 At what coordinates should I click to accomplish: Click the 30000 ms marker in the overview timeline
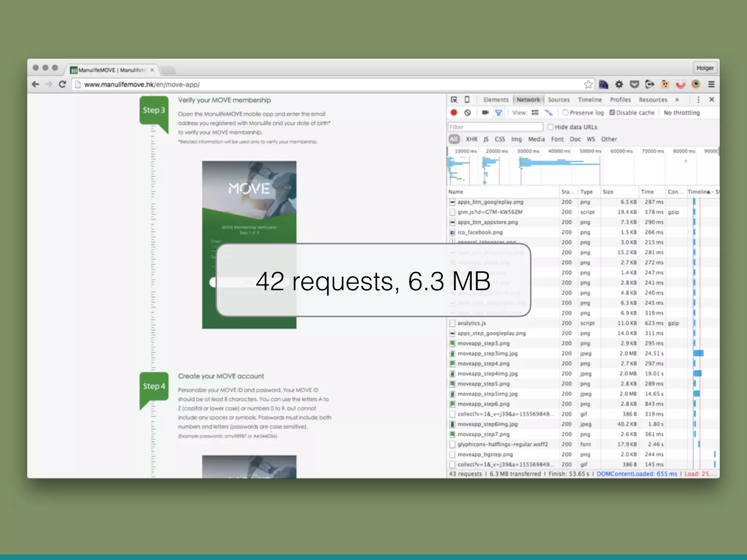point(528,151)
